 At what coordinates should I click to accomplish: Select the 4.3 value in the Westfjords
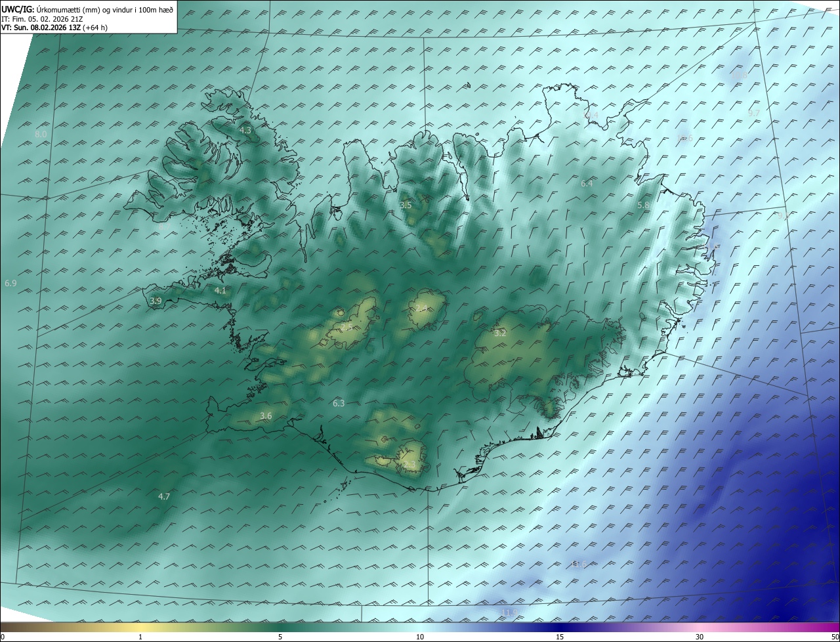[245, 131]
